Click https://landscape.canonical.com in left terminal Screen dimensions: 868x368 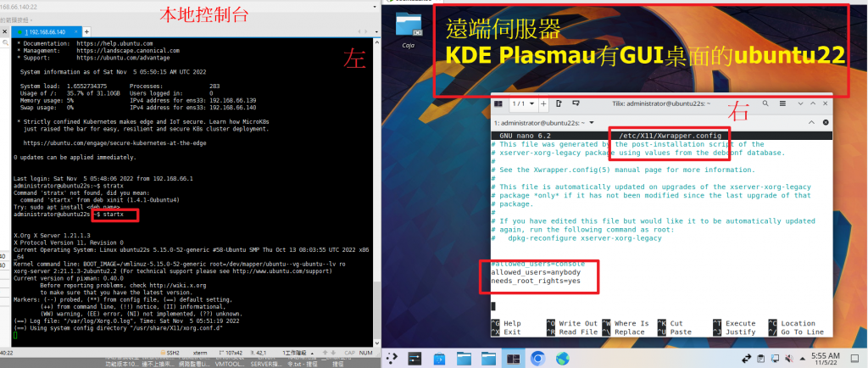128,50
